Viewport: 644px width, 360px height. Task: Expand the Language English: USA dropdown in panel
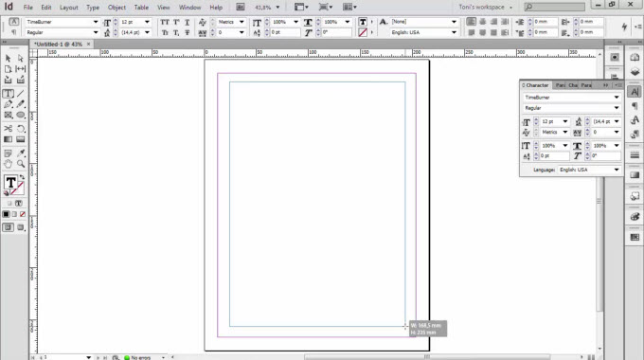(x=589, y=170)
